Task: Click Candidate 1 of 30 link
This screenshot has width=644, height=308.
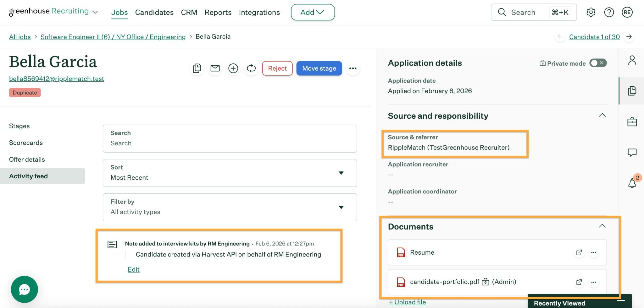Action: coord(594,37)
